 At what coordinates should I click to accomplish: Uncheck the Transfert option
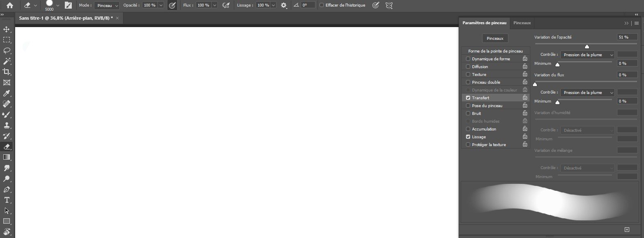point(468,98)
